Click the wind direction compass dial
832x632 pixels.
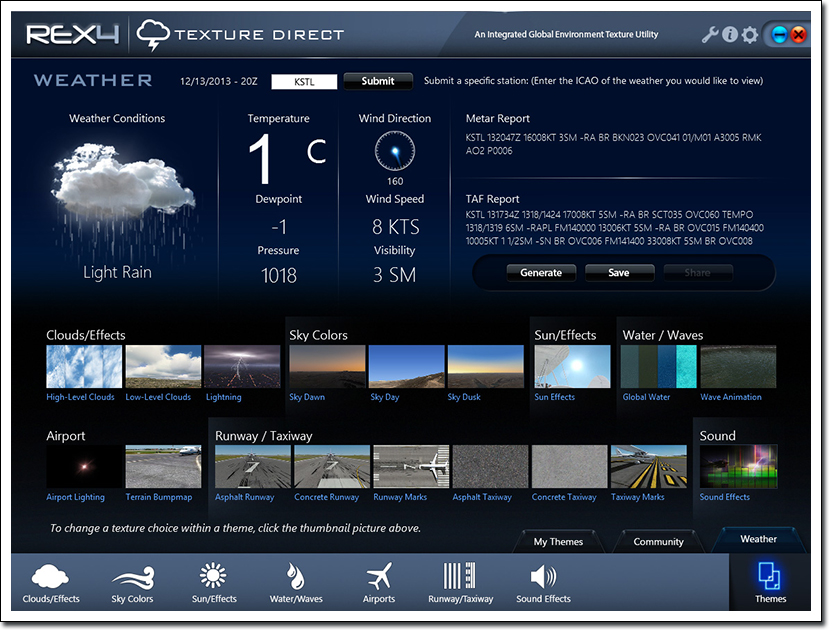point(395,151)
